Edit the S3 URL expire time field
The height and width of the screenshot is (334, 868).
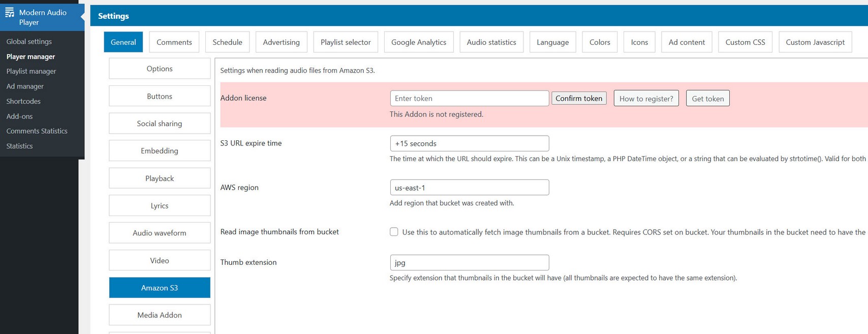(x=470, y=143)
